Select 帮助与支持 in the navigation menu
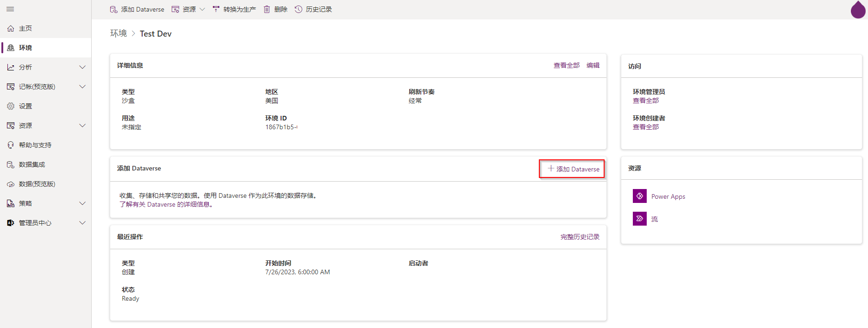868x328 pixels. coord(35,145)
